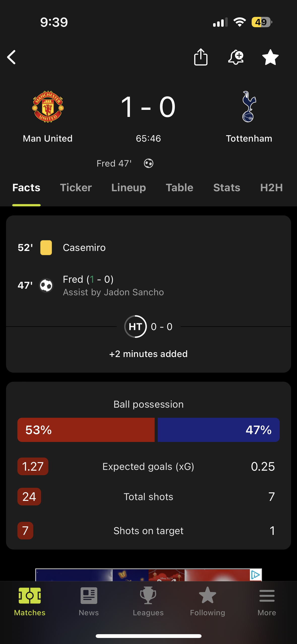Switch to the Ticker tab
Image resolution: width=297 pixels, height=644 pixels.
tap(76, 188)
